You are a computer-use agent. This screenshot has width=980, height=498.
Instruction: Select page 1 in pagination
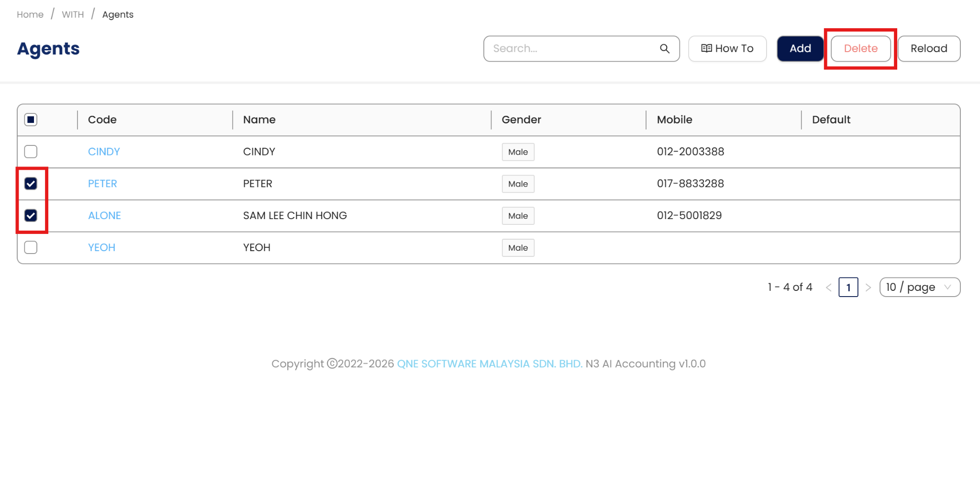click(848, 288)
